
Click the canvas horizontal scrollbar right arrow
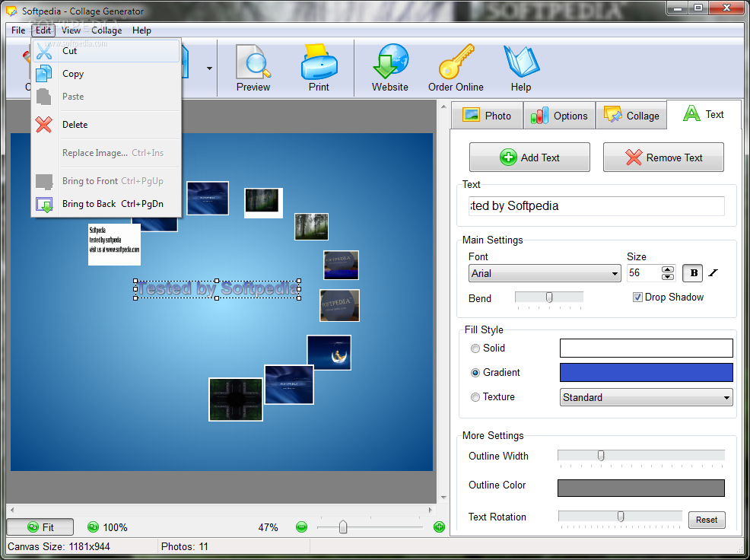click(x=431, y=510)
